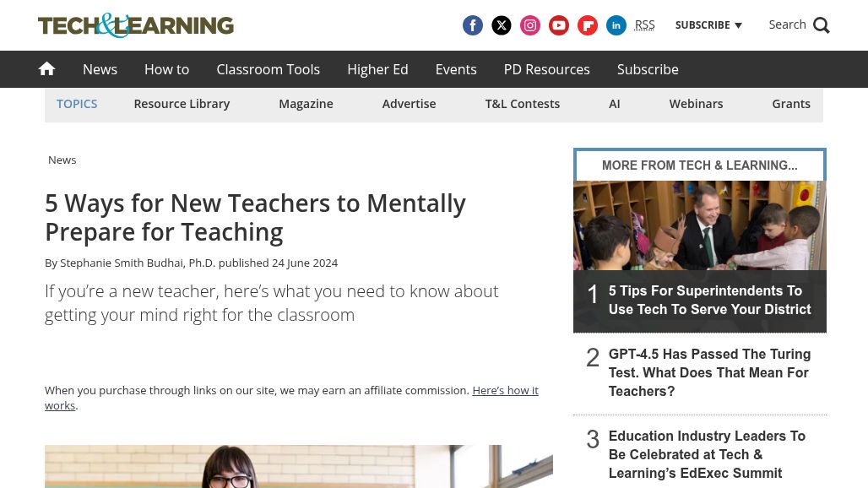The height and width of the screenshot is (488, 868).
Task: Open the YouTube channel icon
Action: [x=559, y=25]
